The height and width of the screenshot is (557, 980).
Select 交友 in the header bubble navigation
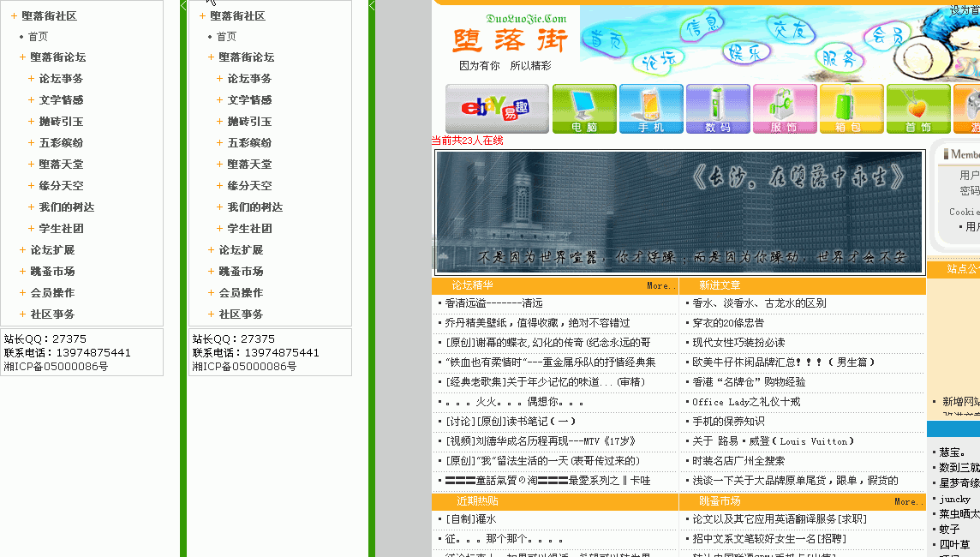pos(789,31)
